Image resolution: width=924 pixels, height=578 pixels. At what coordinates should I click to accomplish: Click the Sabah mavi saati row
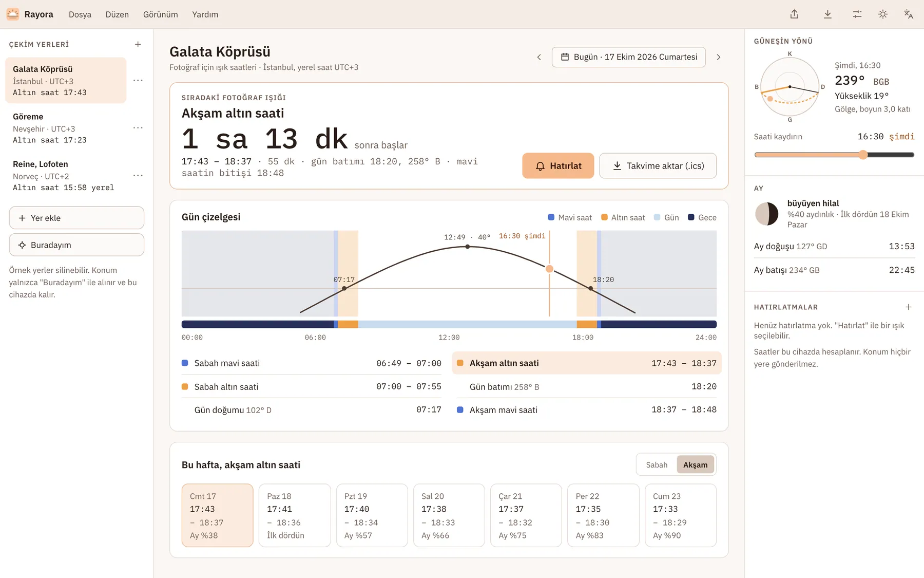pyautogui.click(x=312, y=363)
